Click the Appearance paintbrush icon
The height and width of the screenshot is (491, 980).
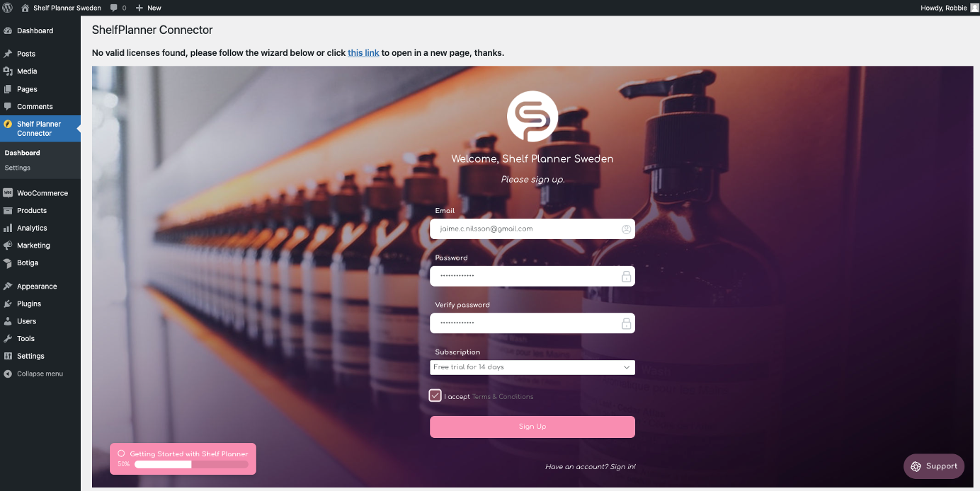(8, 287)
